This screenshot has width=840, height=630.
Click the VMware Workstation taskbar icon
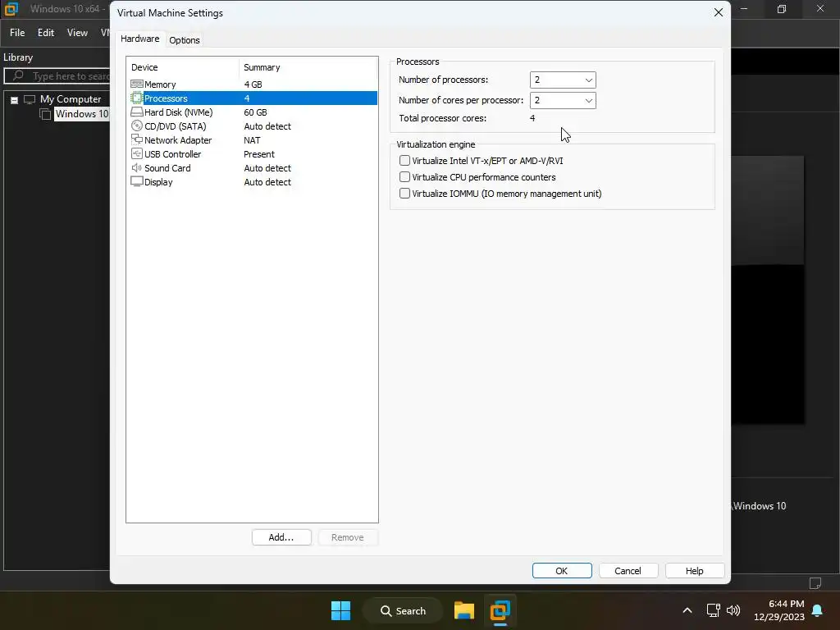coord(500,610)
